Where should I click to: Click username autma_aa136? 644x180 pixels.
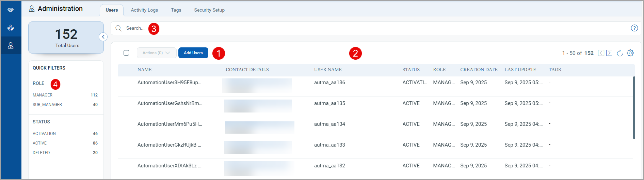tap(329, 82)
